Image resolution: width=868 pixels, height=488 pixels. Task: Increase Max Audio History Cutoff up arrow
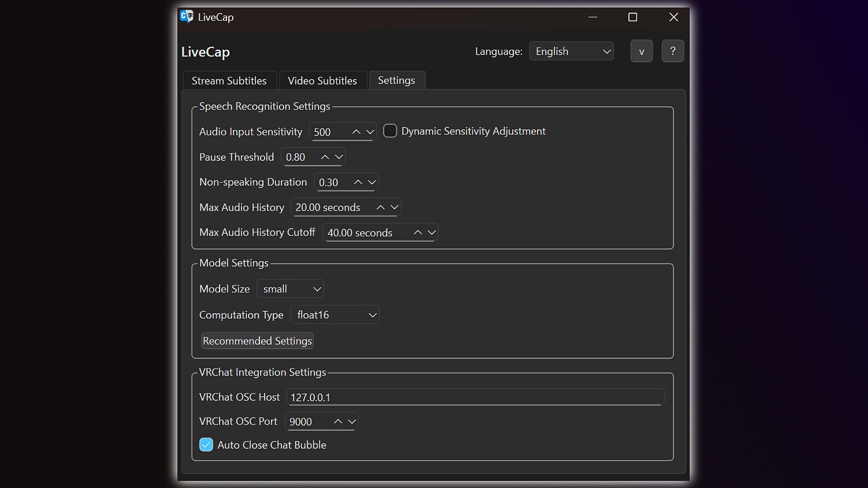pyautogui.click(x=418, y=232)
